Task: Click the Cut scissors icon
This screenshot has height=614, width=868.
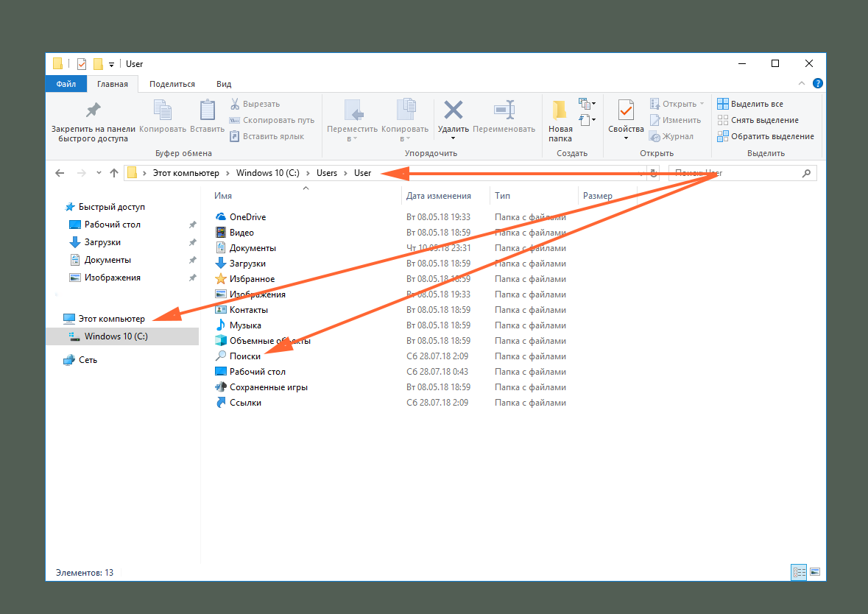Action: coord(235,104)
